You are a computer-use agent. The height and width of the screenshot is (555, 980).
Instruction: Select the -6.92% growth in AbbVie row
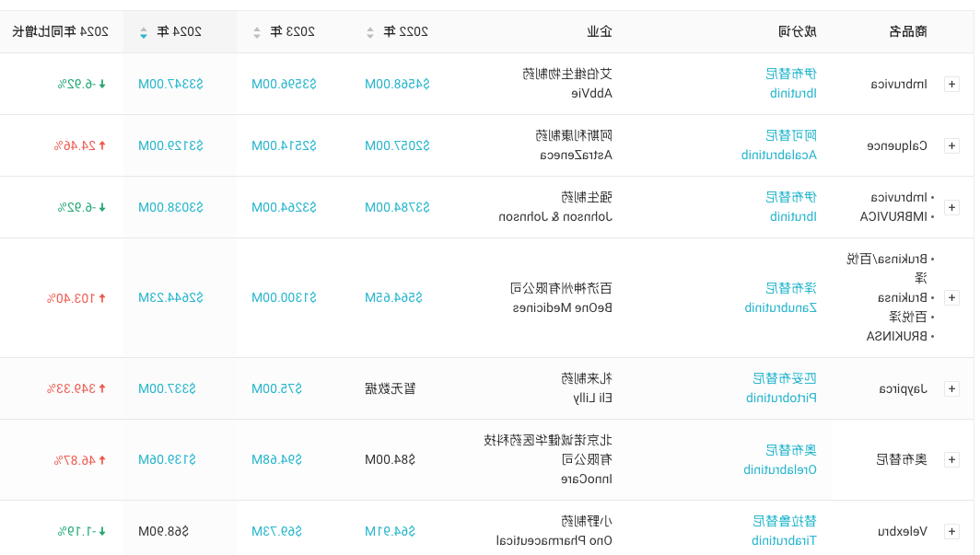tap(82, 85)
